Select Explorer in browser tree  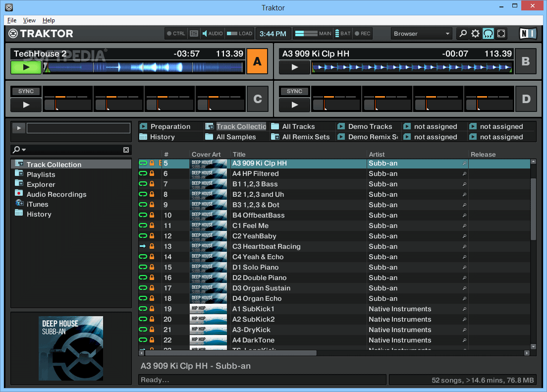(41, 184)
